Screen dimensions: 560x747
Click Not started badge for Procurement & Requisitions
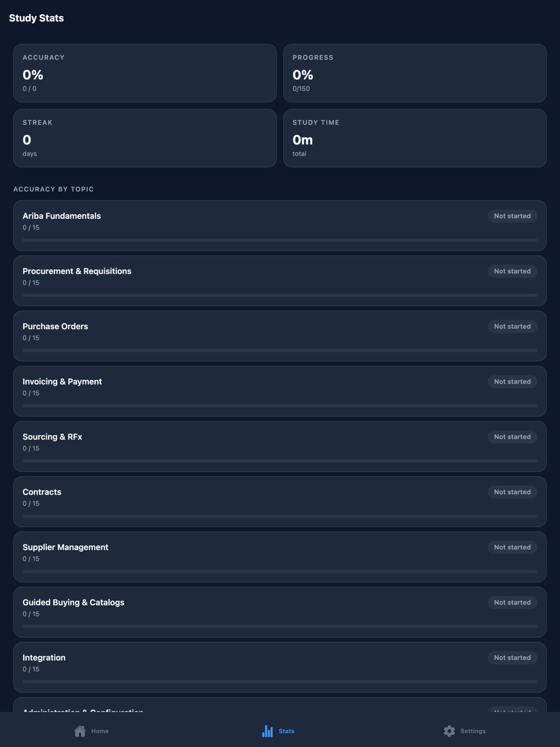pyautogui.click(x=513, y=271)
